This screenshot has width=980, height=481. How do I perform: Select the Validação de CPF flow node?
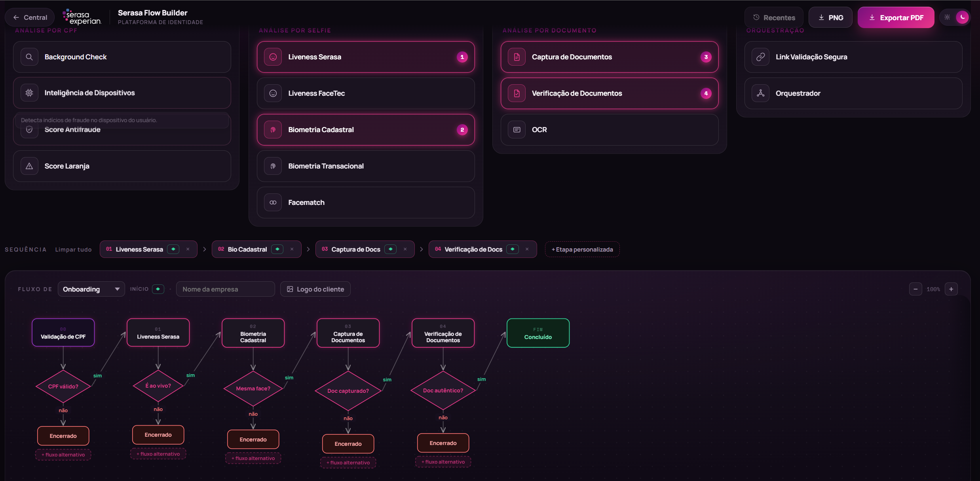63,333
